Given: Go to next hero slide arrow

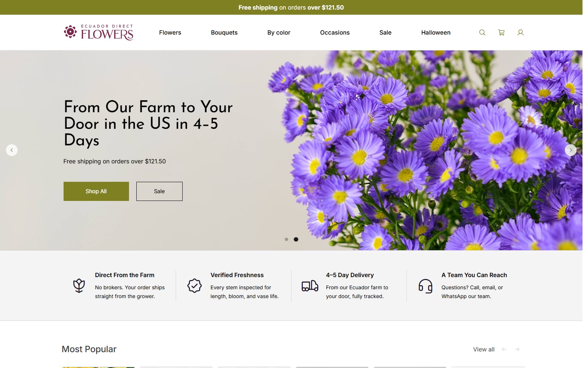Looking at the screenshot, I should click(x=570, y=150).
